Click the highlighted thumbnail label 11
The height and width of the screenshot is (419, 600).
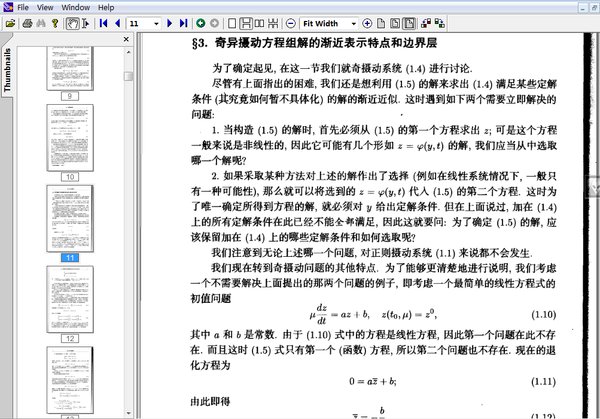tap(70, 258)
